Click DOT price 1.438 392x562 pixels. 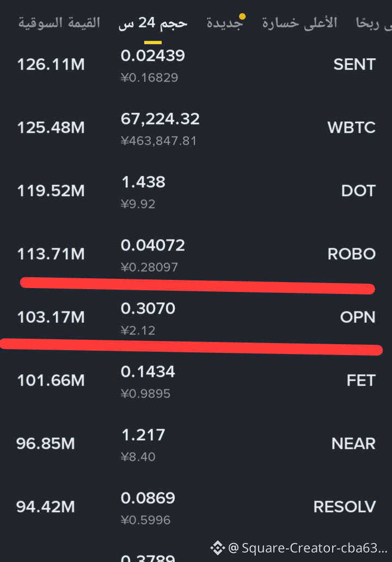(143, 182)
